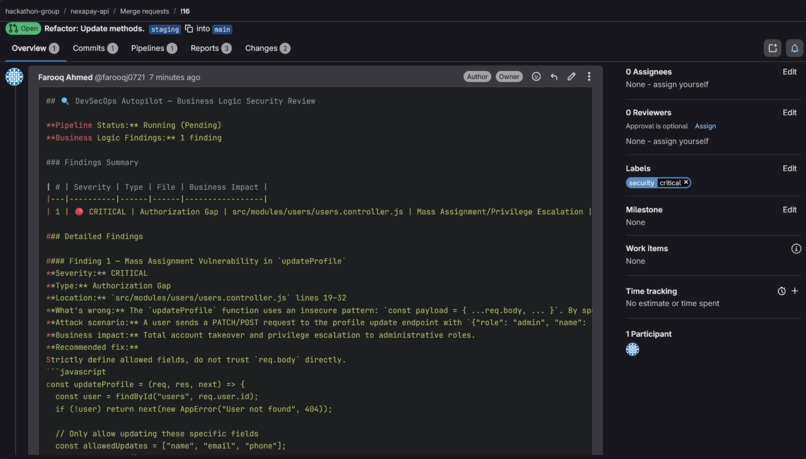
Task: Open more actions kebab menu
Action: (589, 77)
